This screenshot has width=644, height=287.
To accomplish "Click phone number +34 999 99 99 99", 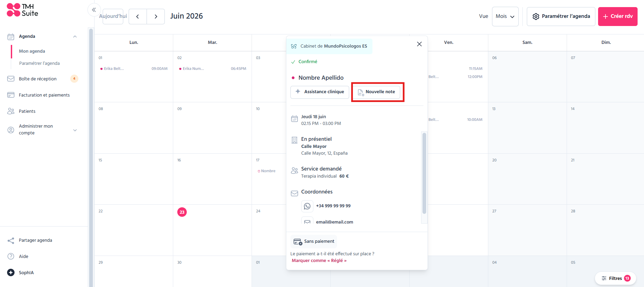I will tap(333, 206).
